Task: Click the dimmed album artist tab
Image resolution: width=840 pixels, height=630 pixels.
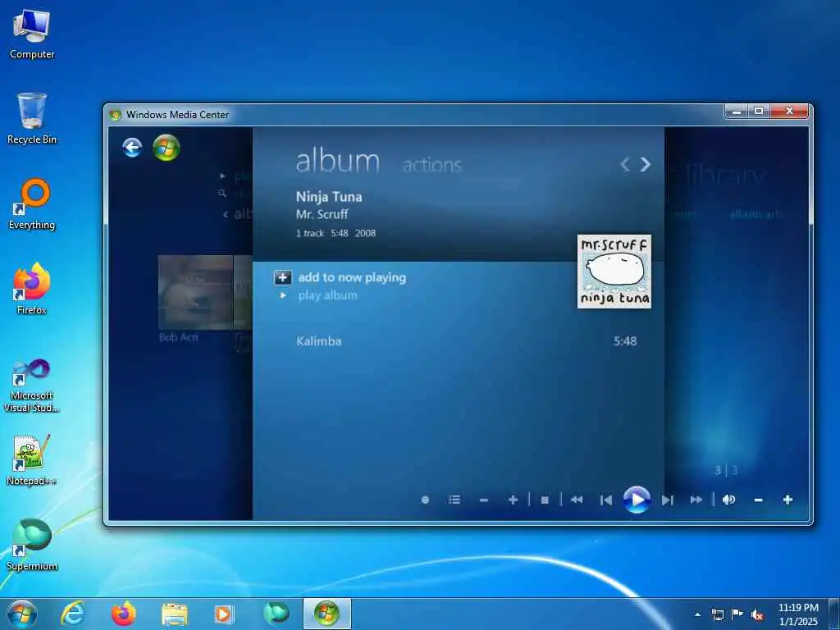Action: coord(756,214)
